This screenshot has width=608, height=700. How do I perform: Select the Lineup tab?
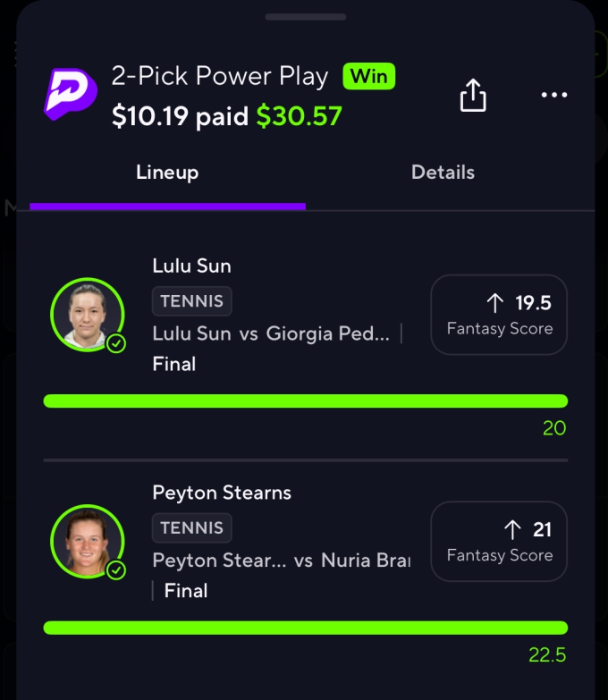tap(167, 173)
